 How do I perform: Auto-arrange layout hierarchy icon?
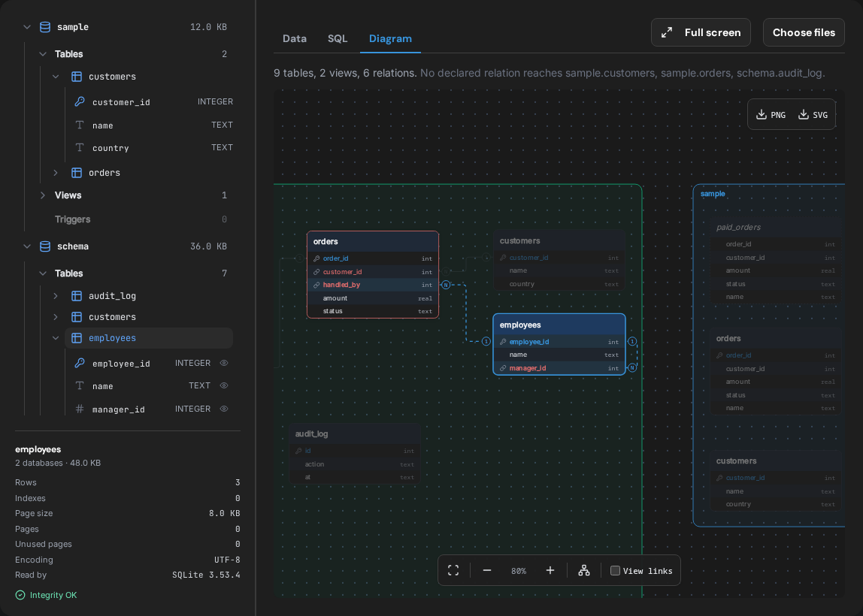pos(584,570)
